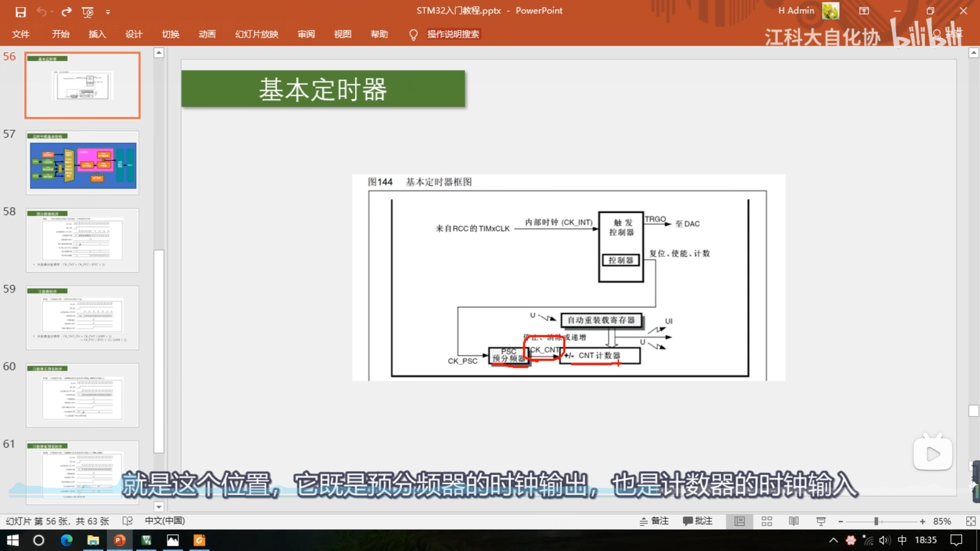Click the 操作说明搜索 search box
980x551 pixels.
click(x=453, y=34)
